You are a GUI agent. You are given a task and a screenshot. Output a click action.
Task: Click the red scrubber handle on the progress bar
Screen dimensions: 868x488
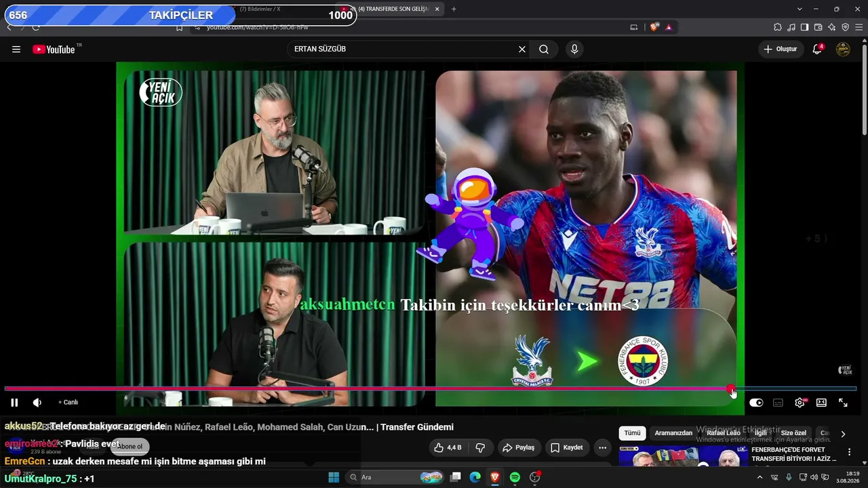coord(730,389)
